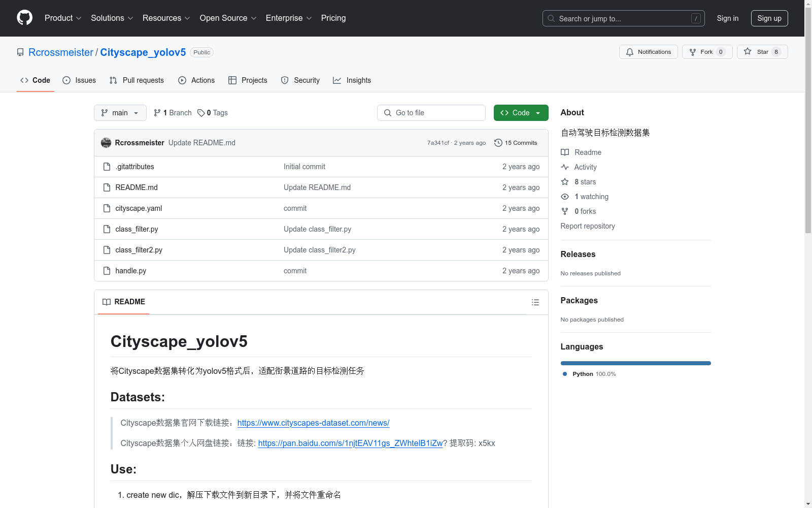Open the Insights tab

(352, 80)
